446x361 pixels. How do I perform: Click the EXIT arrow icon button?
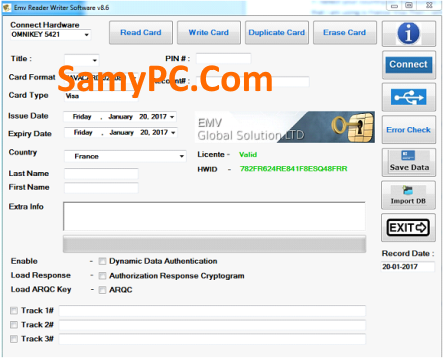coord(408,228)
